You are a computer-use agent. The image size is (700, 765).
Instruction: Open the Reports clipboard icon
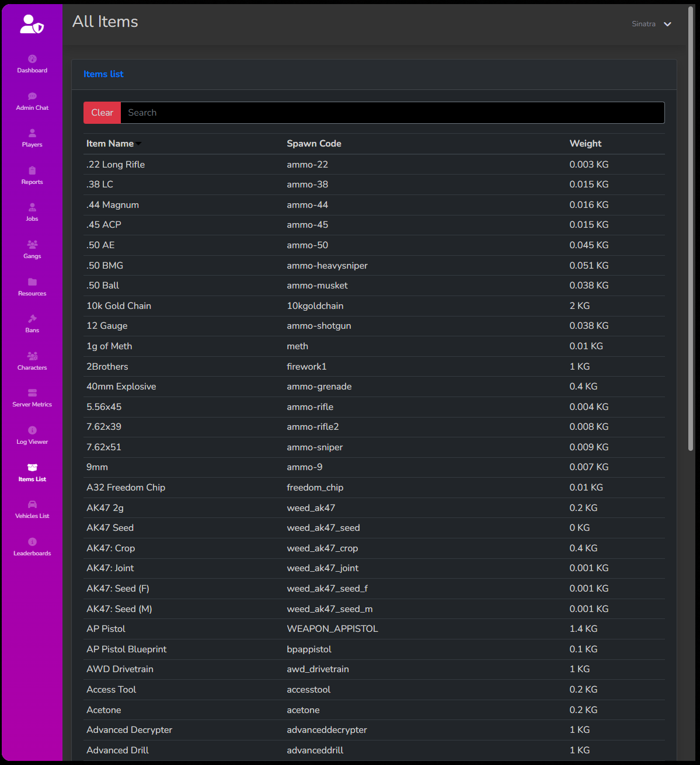point(32,171)
